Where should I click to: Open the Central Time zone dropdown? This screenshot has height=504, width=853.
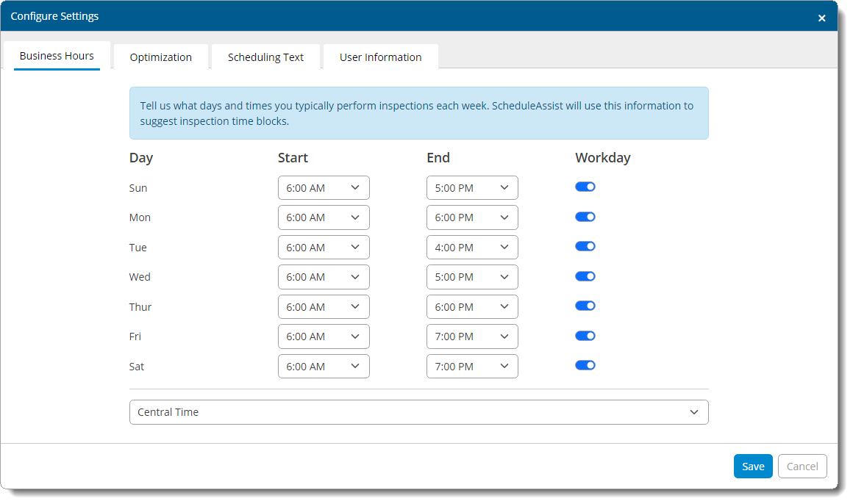[418, 412]
